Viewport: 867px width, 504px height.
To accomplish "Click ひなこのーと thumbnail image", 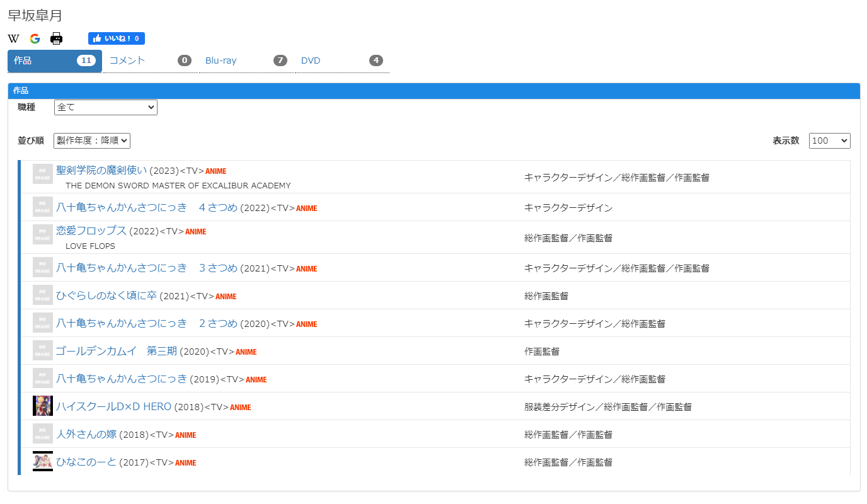I will coord(43,461).
